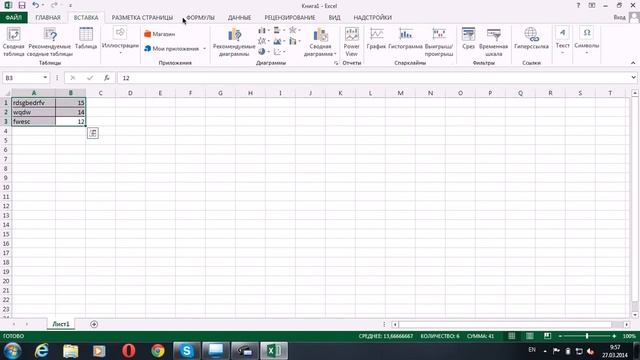
Task: Insert a PivotTable (Сводная таблица)
Action: point(13,42)
